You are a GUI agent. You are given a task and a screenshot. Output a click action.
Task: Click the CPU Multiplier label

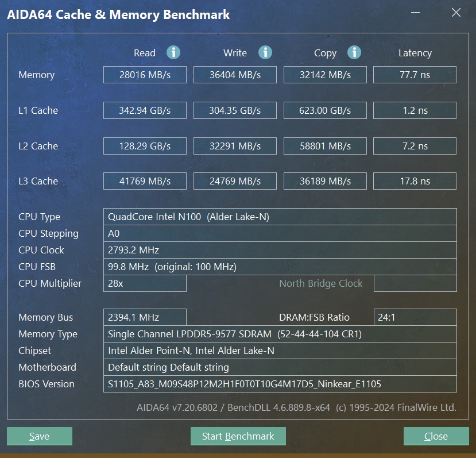point(50,283)
